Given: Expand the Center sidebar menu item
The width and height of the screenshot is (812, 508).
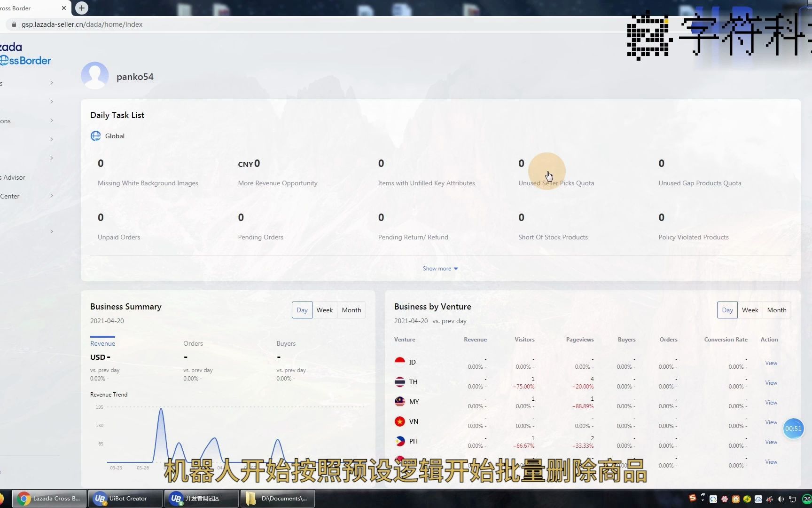Looking at the screenshot, I should pos(51,196).
